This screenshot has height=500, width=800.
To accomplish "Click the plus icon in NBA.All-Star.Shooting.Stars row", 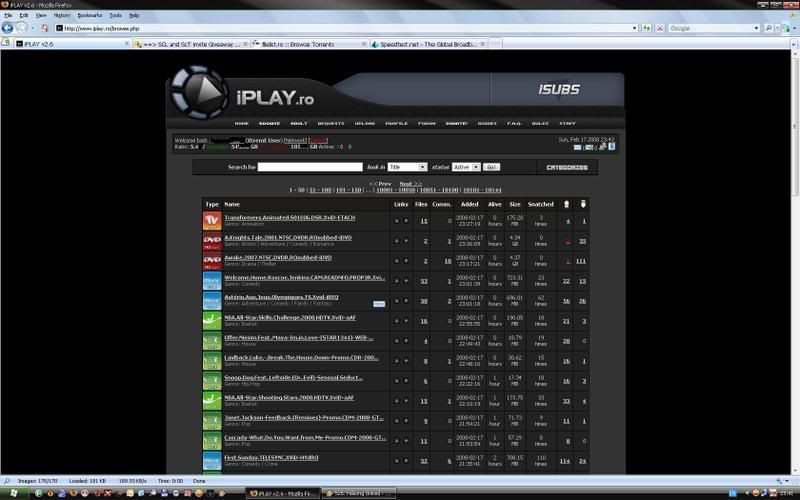I will 406,401.
